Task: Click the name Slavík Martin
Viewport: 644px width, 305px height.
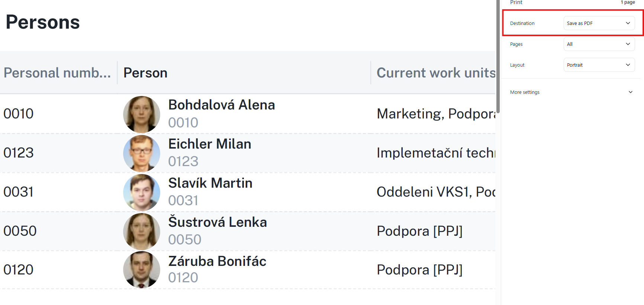Action: pos(210,183)
